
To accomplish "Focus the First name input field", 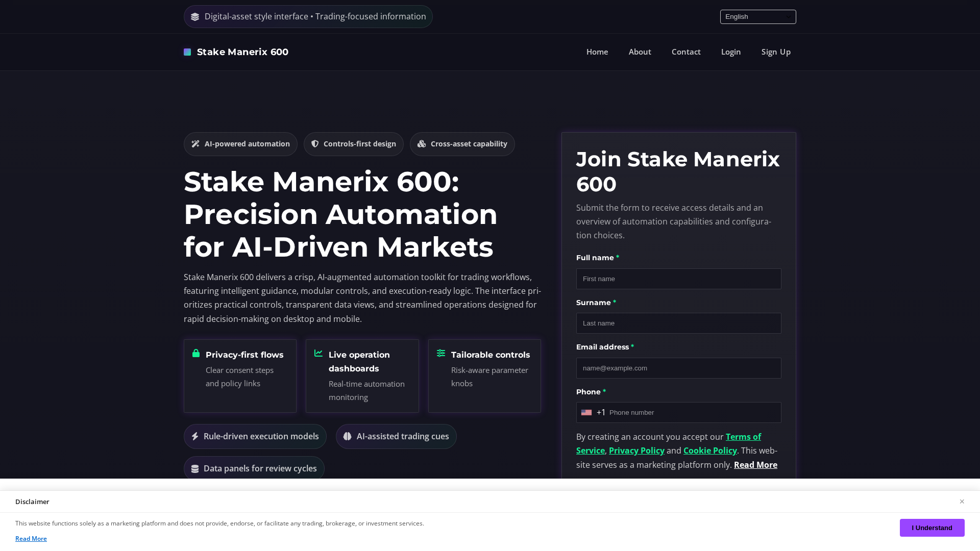I will pos(678,279).
